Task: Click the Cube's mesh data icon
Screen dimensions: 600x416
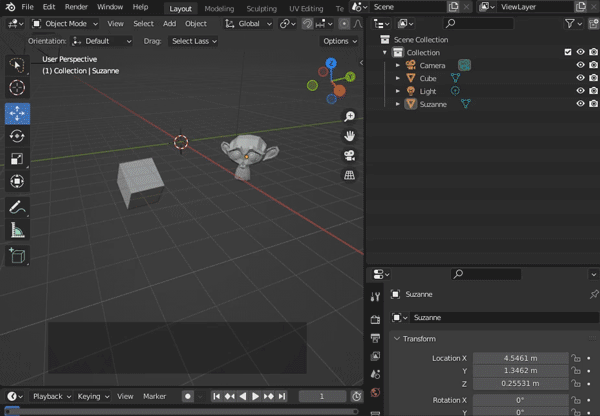Action: (x=455, y=78)
